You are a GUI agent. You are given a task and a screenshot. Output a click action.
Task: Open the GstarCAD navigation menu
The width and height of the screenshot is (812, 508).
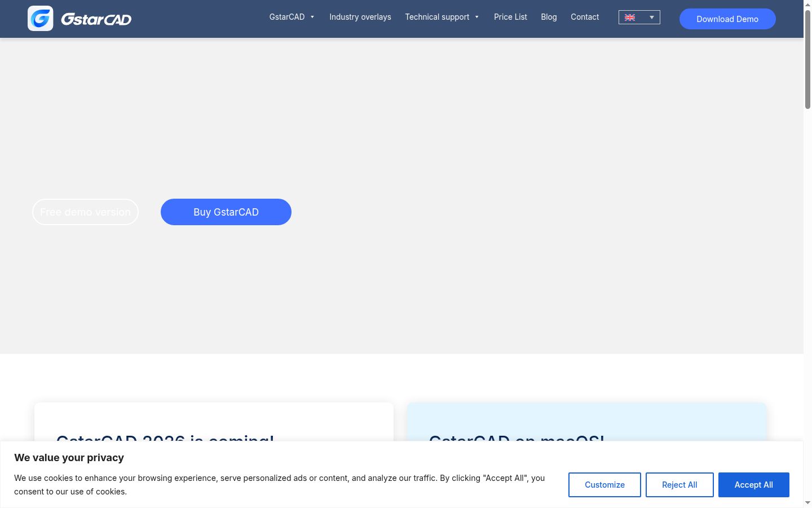pyautogui.click(x=287, y=17)
